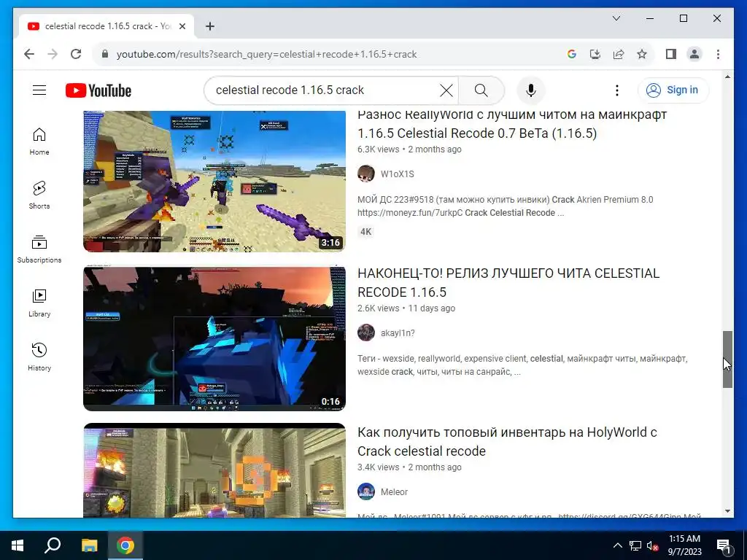Open Chrome profile avatar
747x560 pixels.
pyautogui.click(x=694, y=54)
